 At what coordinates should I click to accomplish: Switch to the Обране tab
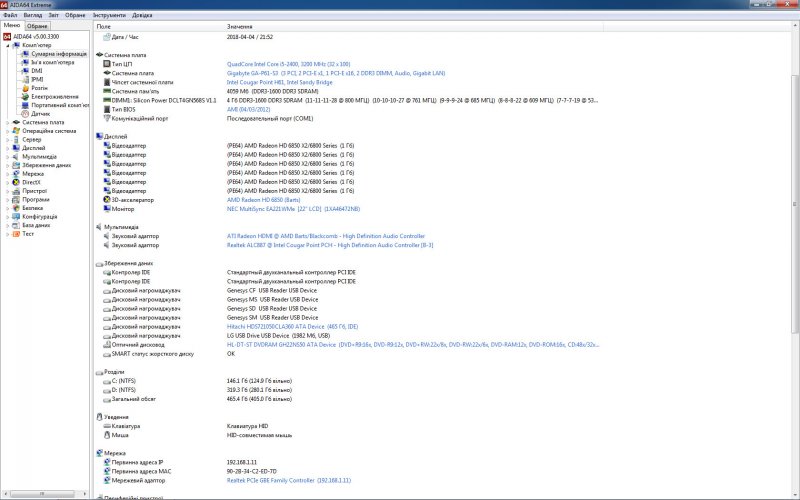pos(37,26)
